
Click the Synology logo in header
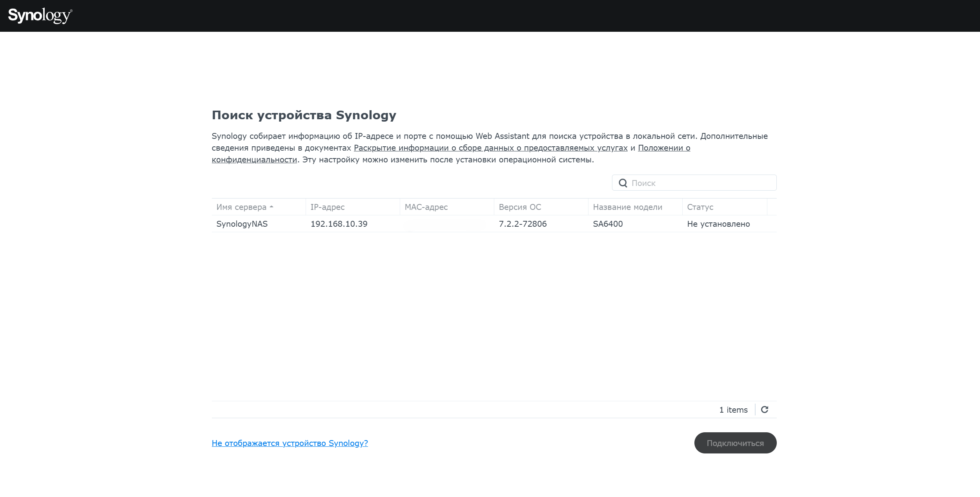tap(40, 16)
